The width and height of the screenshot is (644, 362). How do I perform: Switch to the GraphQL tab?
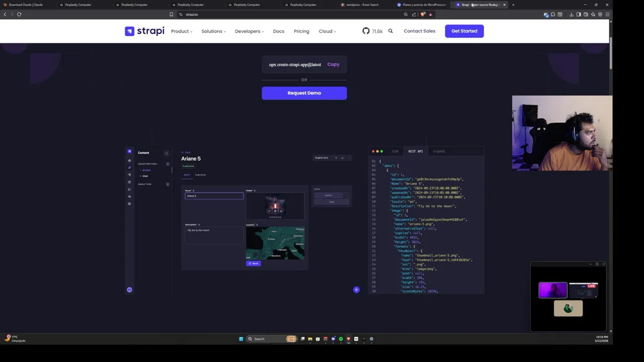(439, 151)
